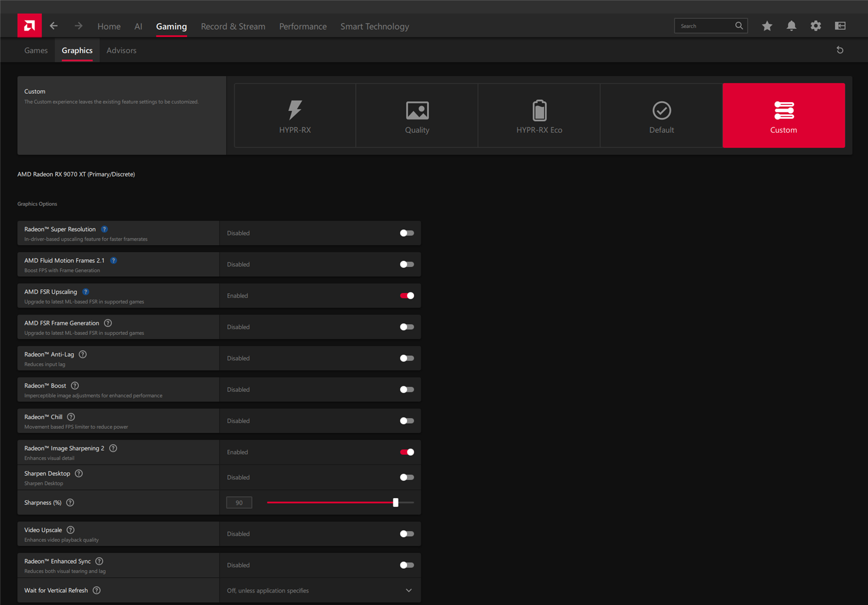Select the Custom profile
The image size is (868, 605).
(784, 116)
